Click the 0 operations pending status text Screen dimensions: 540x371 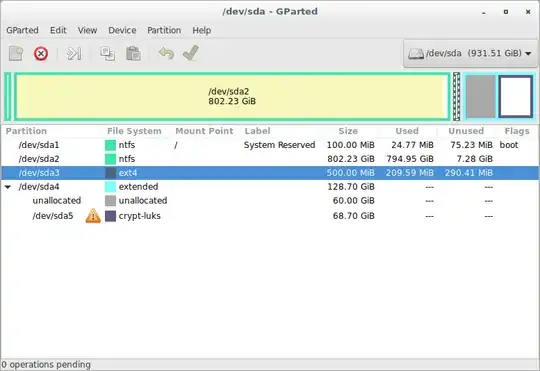(46, 364)
